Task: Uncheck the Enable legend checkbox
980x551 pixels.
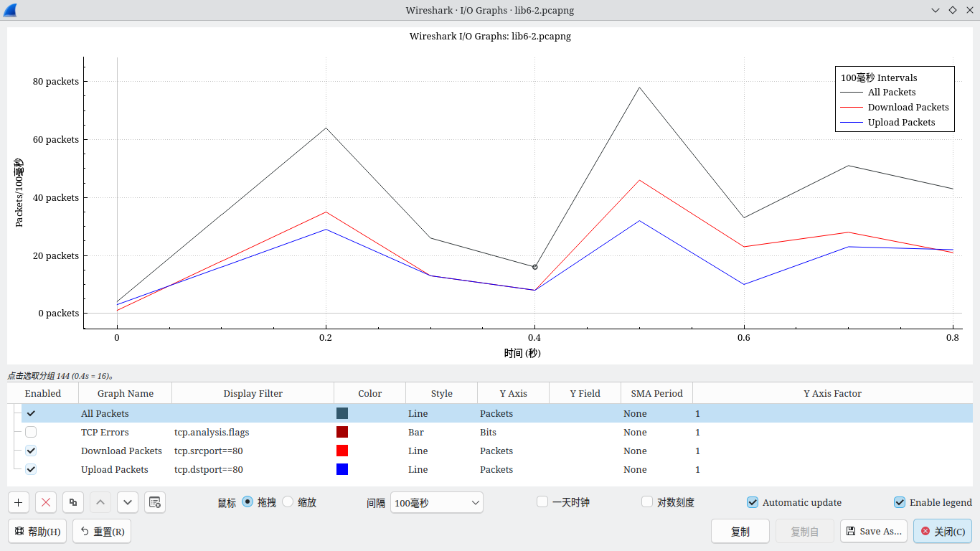Action: [x=900, y=502]
